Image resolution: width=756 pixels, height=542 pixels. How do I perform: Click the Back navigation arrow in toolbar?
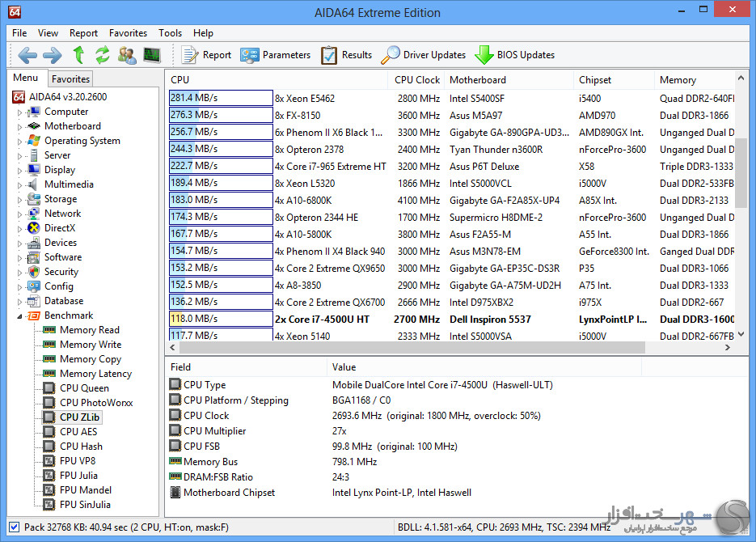(27, 55)
